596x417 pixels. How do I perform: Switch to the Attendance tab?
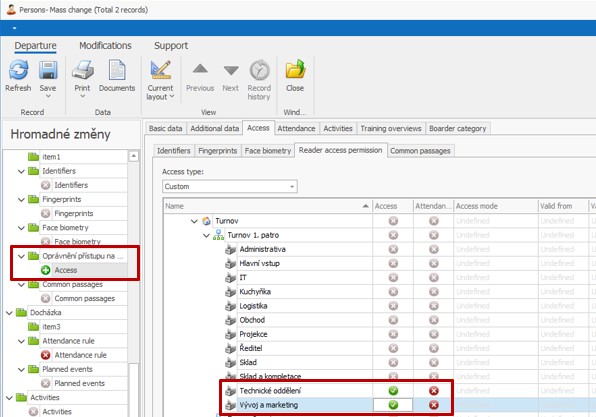[296, 128]
